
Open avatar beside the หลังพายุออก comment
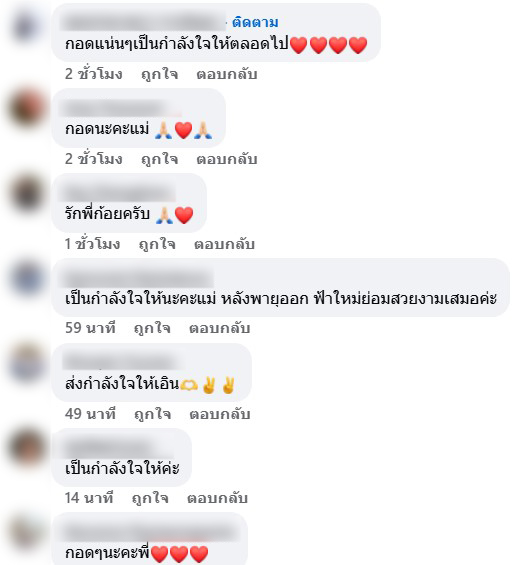click(x=27, y=278)
